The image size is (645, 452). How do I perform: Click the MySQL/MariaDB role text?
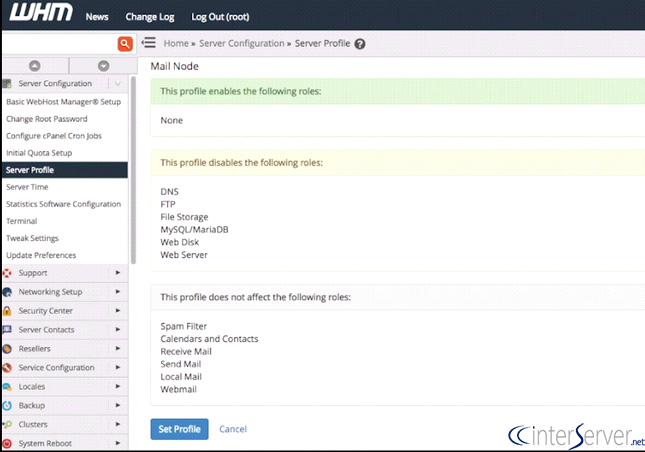point(194,229)
